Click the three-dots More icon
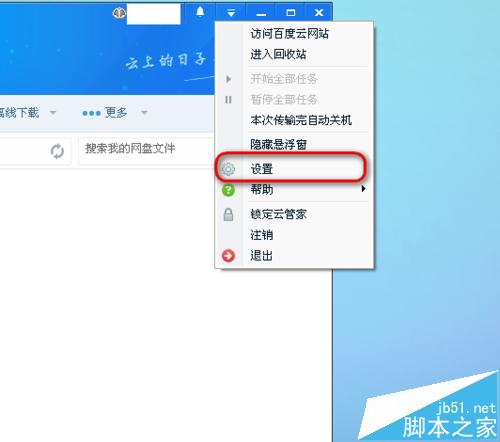The image size is (500, 442). [x=91, y=113]
